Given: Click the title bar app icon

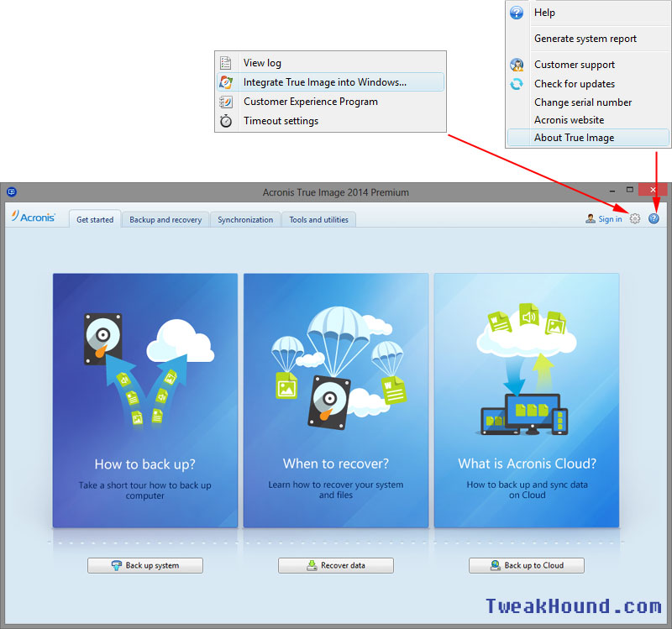Looking at the screenshot, I should (x=12, y=191).
